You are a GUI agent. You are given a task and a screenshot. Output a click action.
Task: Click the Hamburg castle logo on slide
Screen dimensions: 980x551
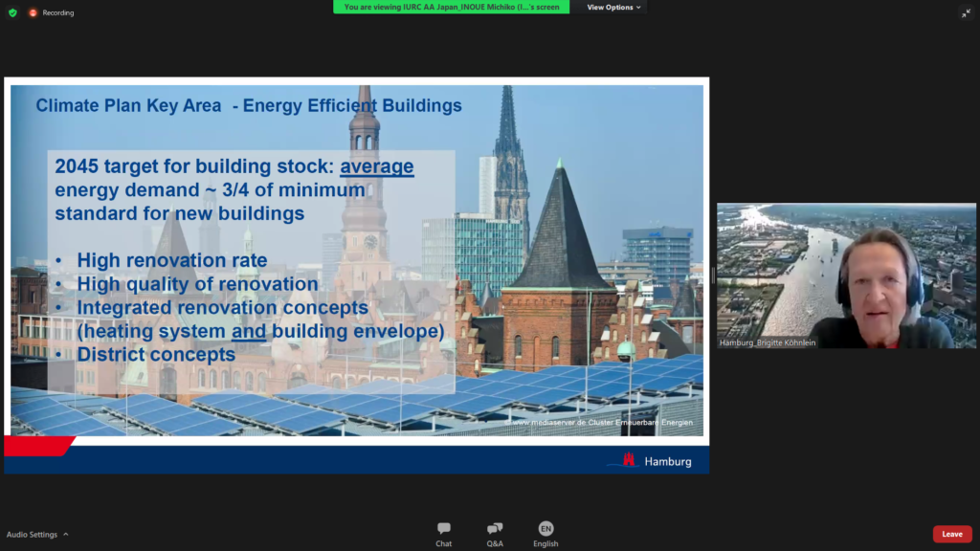coord(629,460)
